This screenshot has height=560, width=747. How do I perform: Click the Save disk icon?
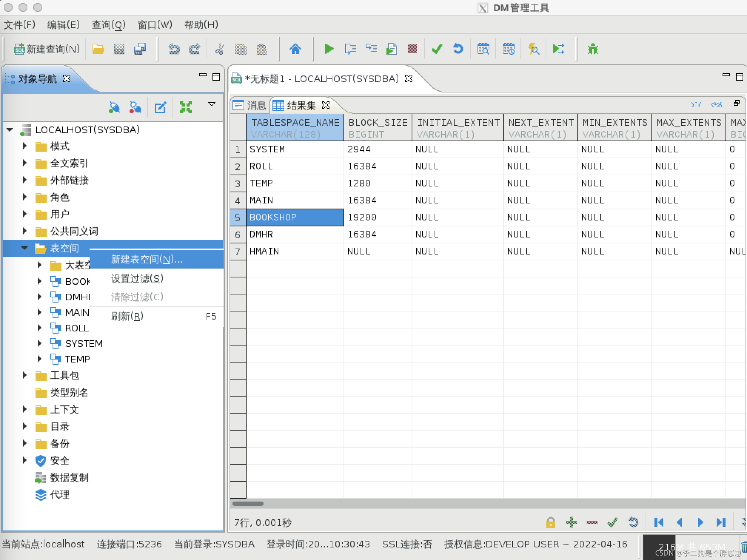pos(119,49)
